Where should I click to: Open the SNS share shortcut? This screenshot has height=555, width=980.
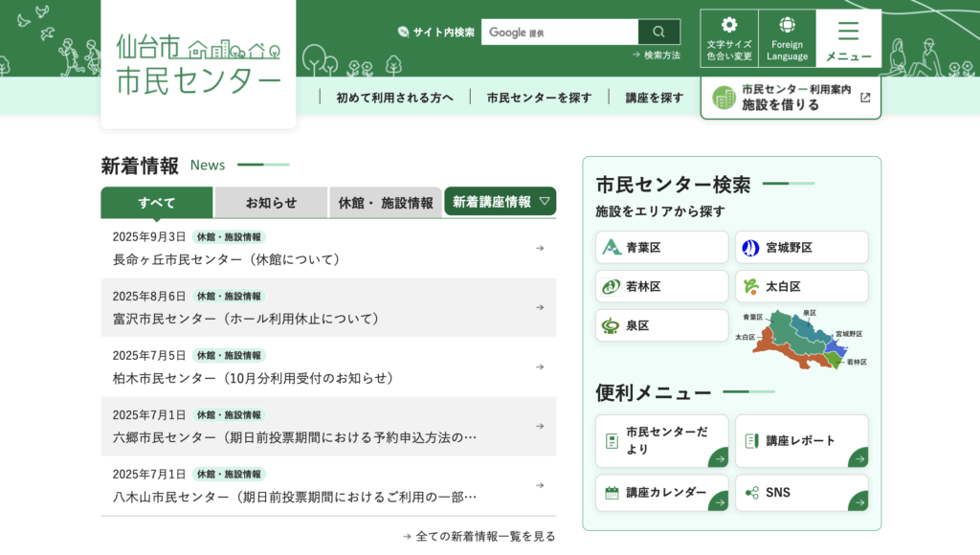(801, 493)
